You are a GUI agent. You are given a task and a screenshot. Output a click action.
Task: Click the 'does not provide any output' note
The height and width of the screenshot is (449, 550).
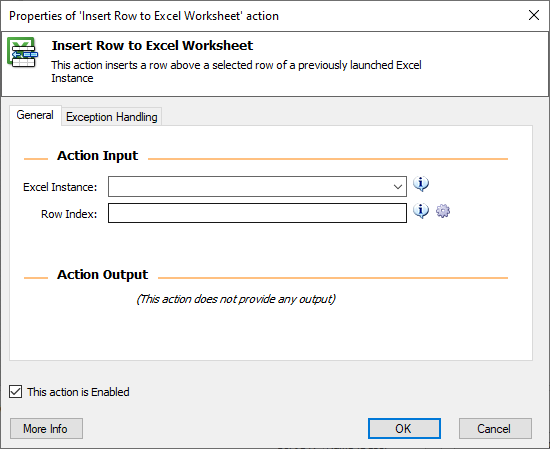tap(236, 299)
